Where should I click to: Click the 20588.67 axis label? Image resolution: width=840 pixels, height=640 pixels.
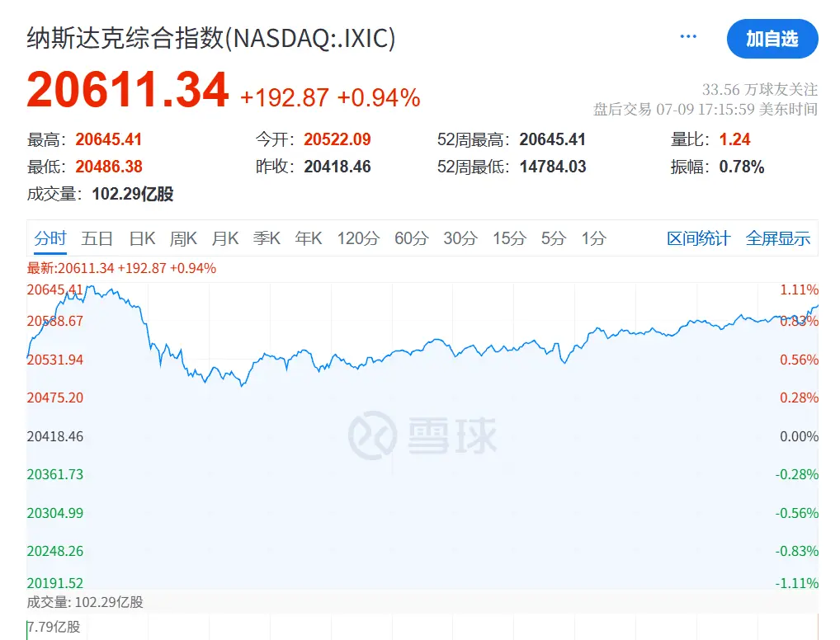point(55,321)
